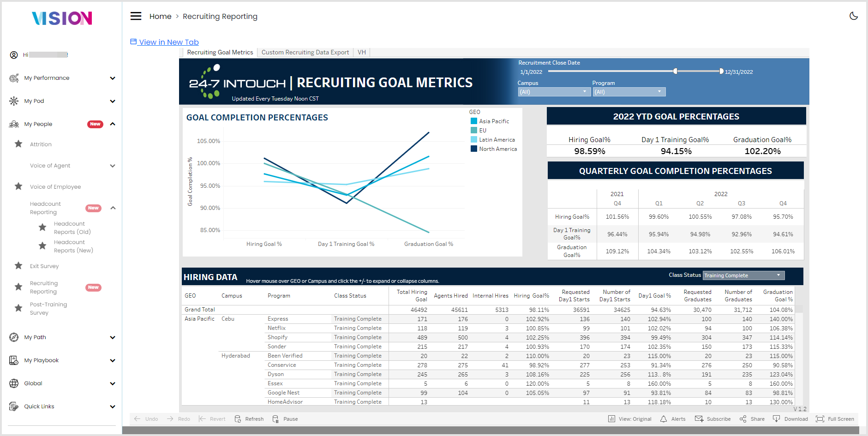
Task: Go to Home breadcrumb link
Action: pyautogui.click(x=160, y=16)
